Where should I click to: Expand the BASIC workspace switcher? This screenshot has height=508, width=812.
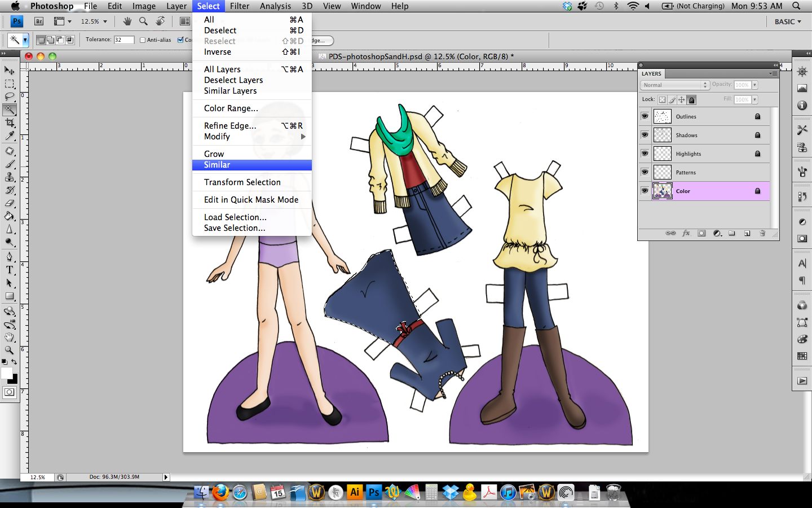click(787, 21)
